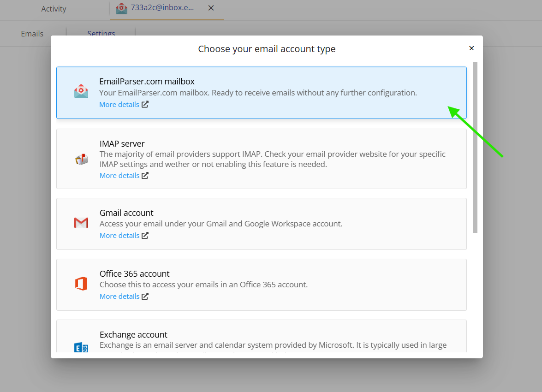The width and height of the screenshot is (542, 392).
Task: Click external-link icon next to Office 365 More details
Action: 145,296
